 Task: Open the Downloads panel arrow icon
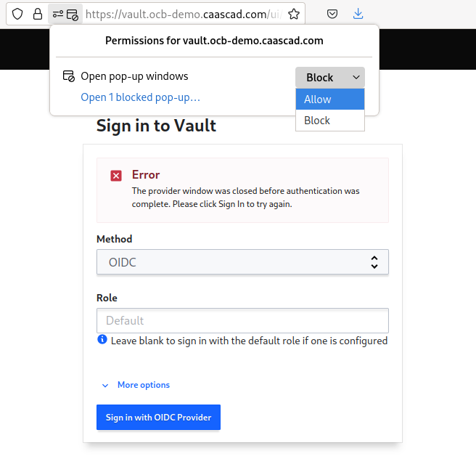coord(358,14)
